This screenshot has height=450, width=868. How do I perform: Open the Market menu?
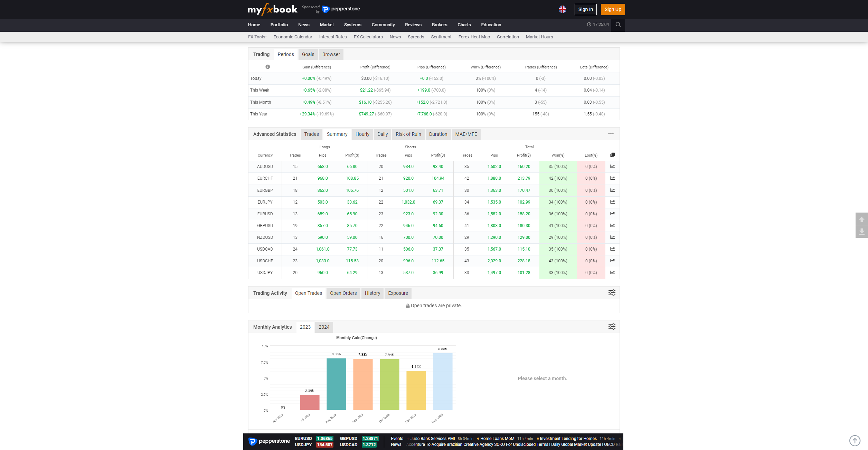(x=327, y=25)
